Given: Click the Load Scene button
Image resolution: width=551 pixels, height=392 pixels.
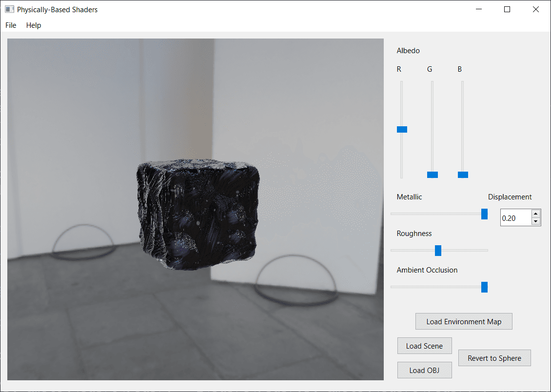Looking at the screenshot, I should click(425, 346).
